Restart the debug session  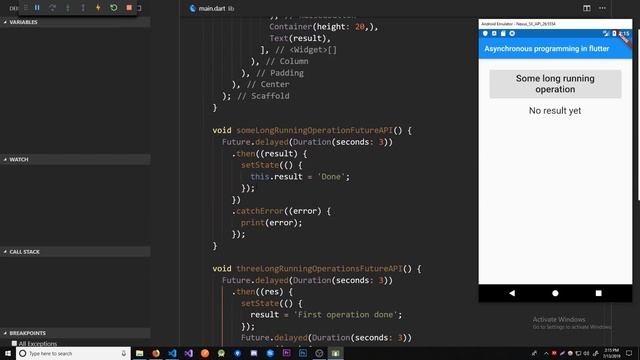point(113,8)
